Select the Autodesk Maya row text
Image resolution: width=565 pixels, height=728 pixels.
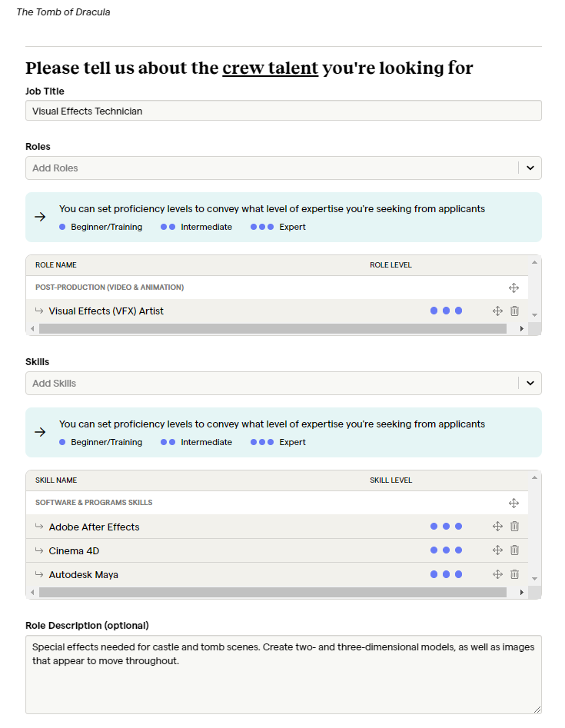(x=84, y=575)
